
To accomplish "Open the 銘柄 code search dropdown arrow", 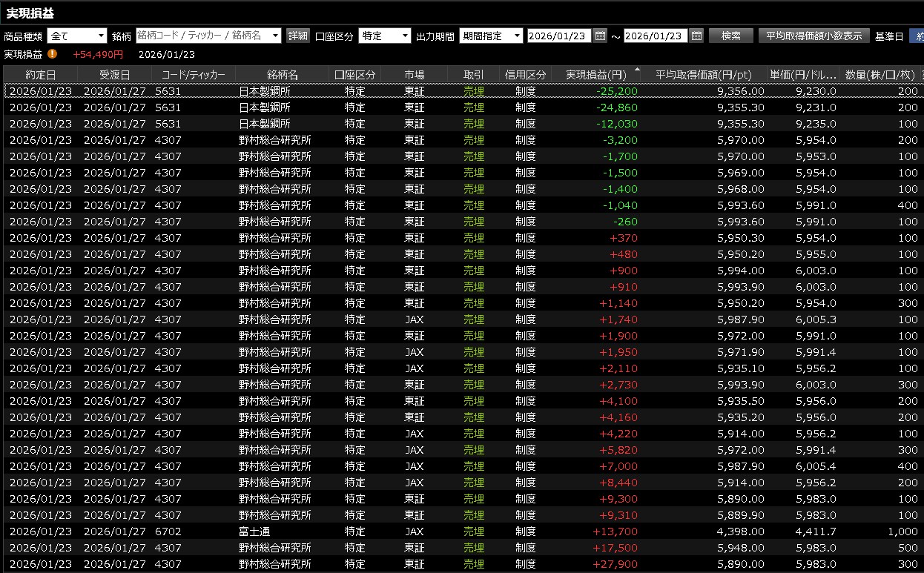I will coord(276,36).
